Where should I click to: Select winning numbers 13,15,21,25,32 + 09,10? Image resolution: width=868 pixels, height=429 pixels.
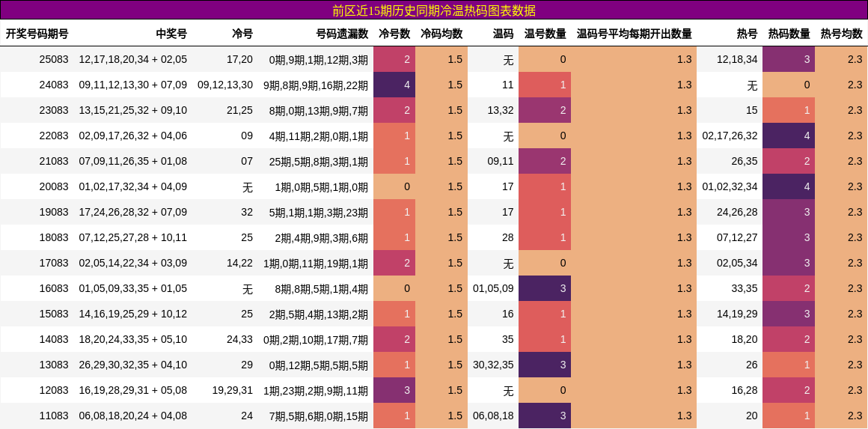point(133,110)
